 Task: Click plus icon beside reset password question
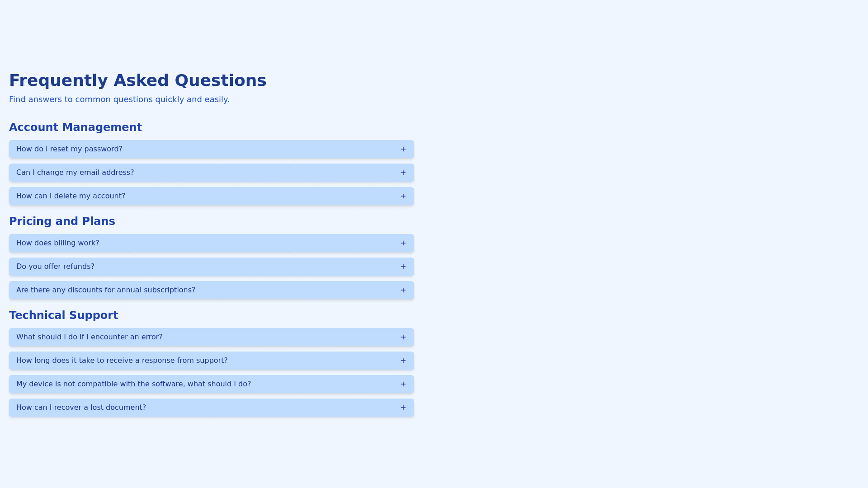click(403, 149)
